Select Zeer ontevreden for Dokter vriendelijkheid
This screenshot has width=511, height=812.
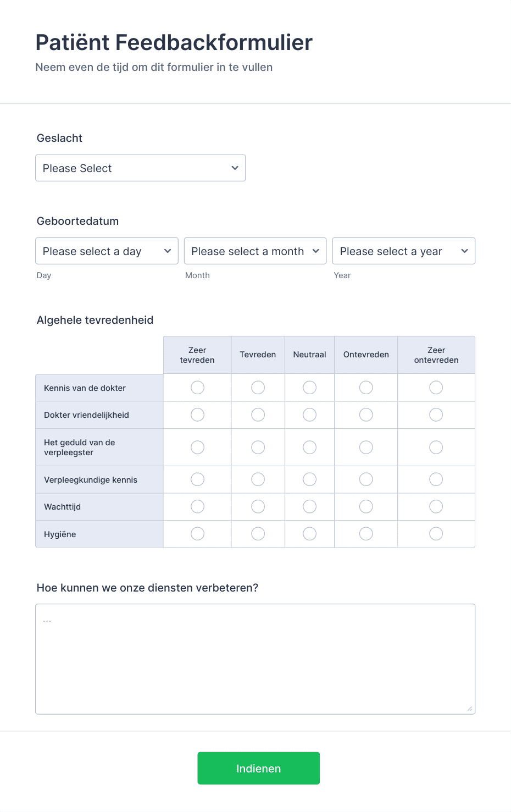click(436, 415)
